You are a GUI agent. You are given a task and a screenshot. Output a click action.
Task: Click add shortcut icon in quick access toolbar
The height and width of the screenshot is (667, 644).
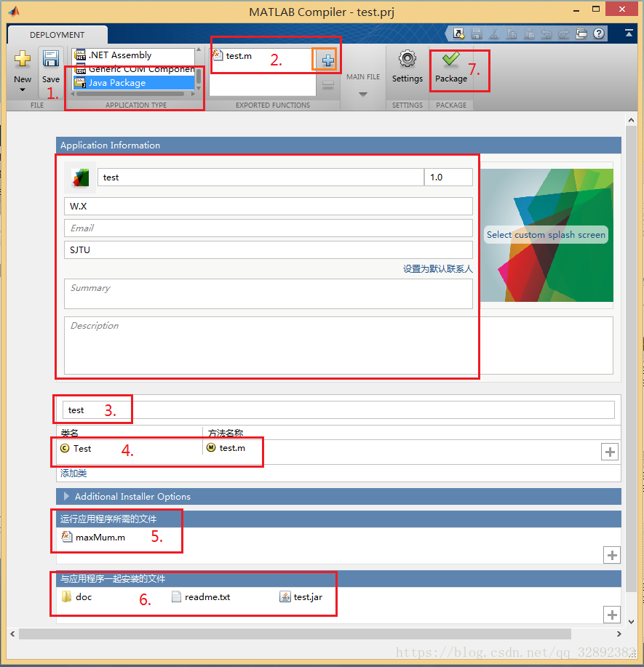(x=458, y=33)
